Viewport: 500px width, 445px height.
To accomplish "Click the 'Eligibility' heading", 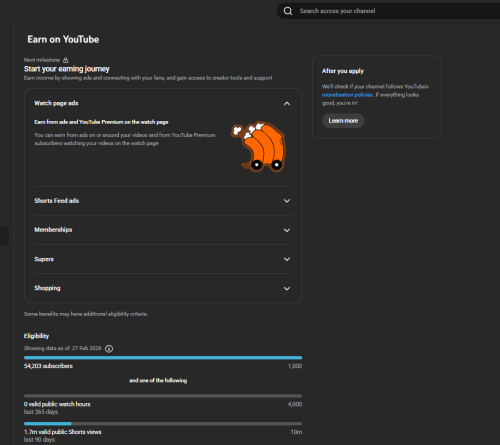I will 36,336.
